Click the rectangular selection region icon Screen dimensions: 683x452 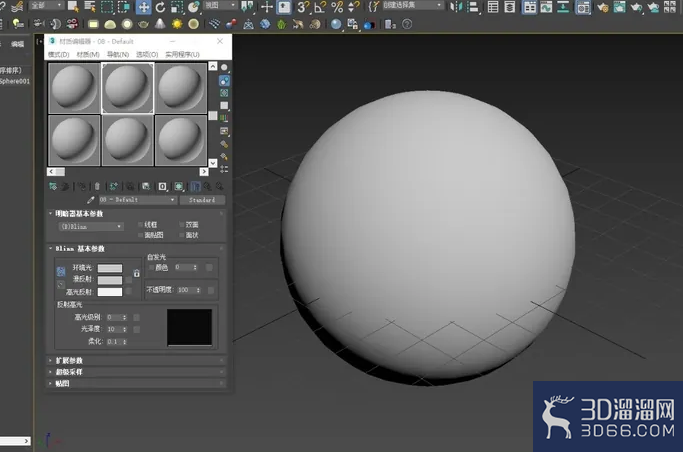point(107,7)
